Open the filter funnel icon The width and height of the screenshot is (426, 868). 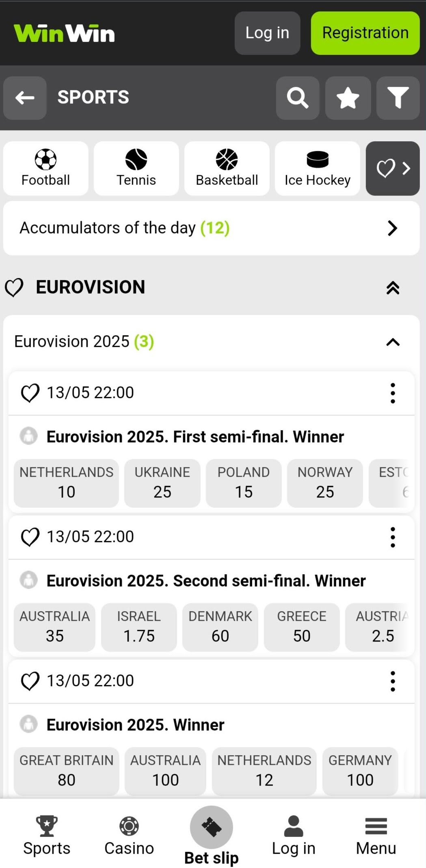click(x=398, y=98)
